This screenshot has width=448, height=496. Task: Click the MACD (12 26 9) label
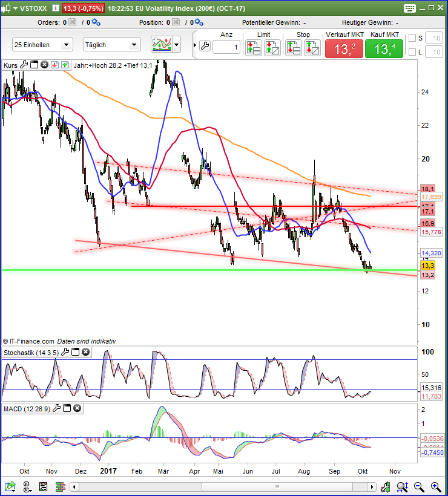point(27,409)
